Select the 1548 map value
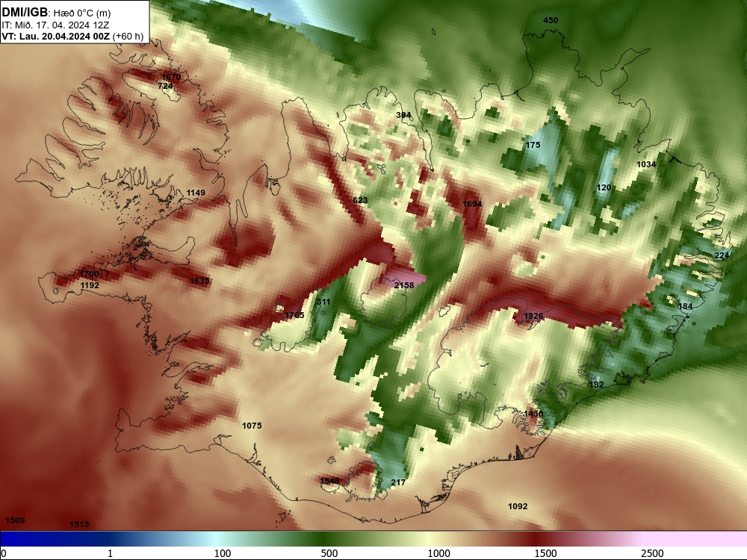 click(329, 480)
